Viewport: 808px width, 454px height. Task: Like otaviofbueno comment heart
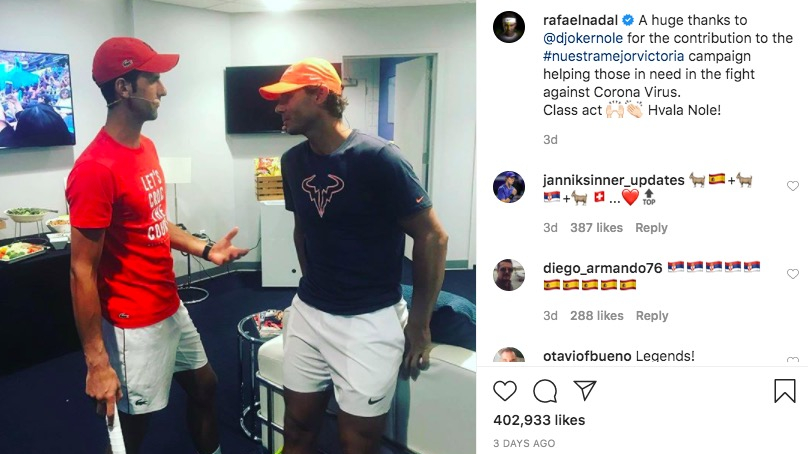(x=793, y=359)
